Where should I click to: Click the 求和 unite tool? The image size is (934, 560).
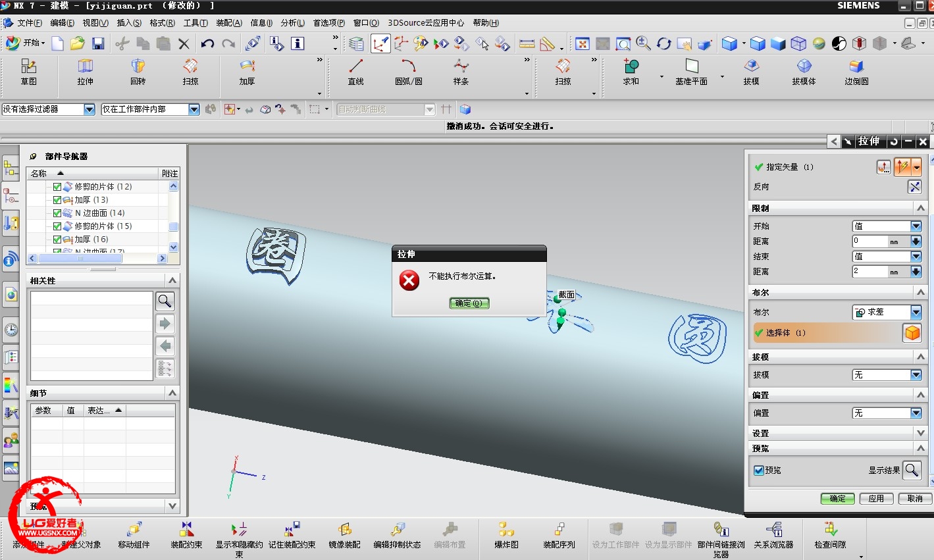coord(631,72)
